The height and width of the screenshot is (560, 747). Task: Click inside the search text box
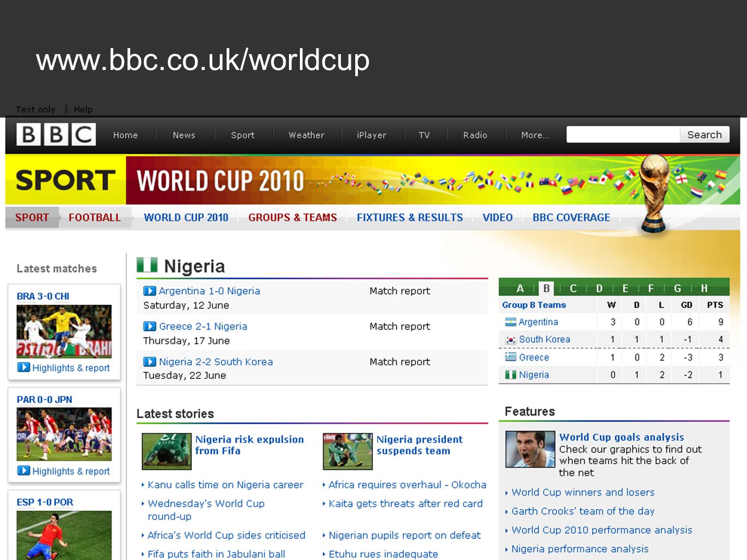point(623,135)
